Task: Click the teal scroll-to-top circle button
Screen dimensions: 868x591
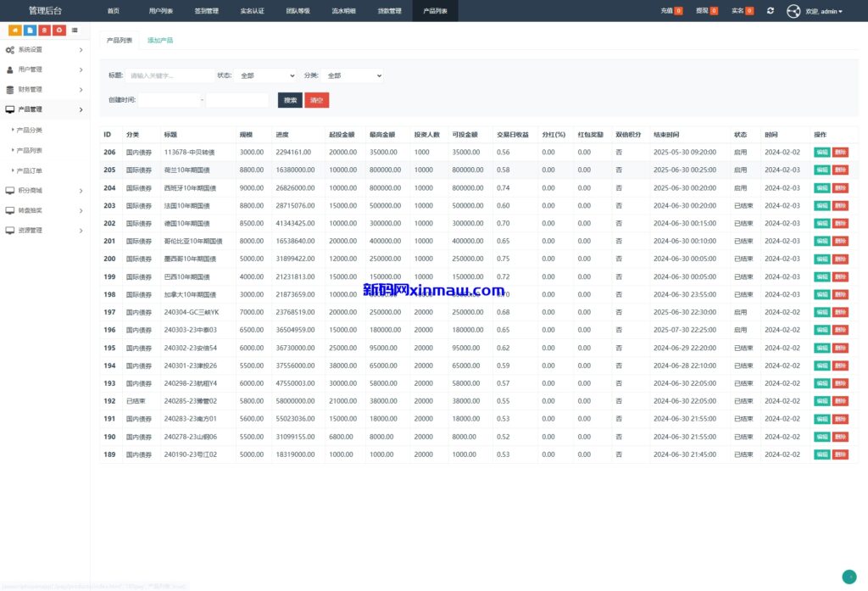Action: tap(849, 577)
